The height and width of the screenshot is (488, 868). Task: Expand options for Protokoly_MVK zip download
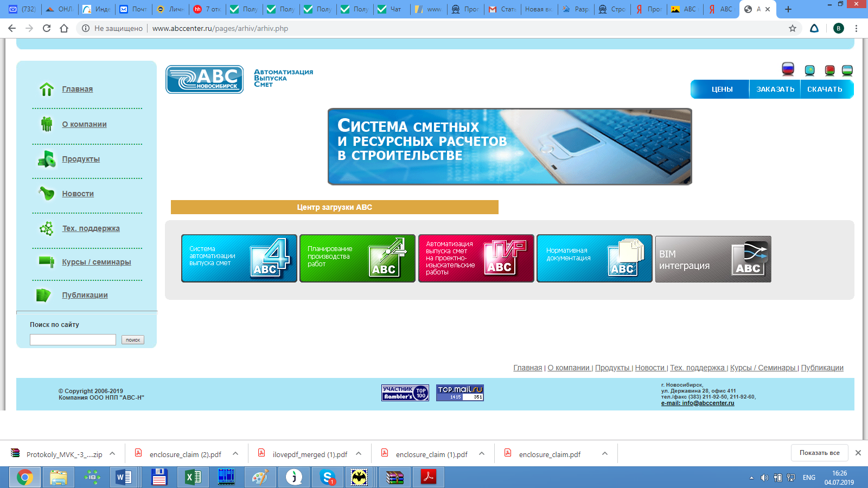coord(112,454)
